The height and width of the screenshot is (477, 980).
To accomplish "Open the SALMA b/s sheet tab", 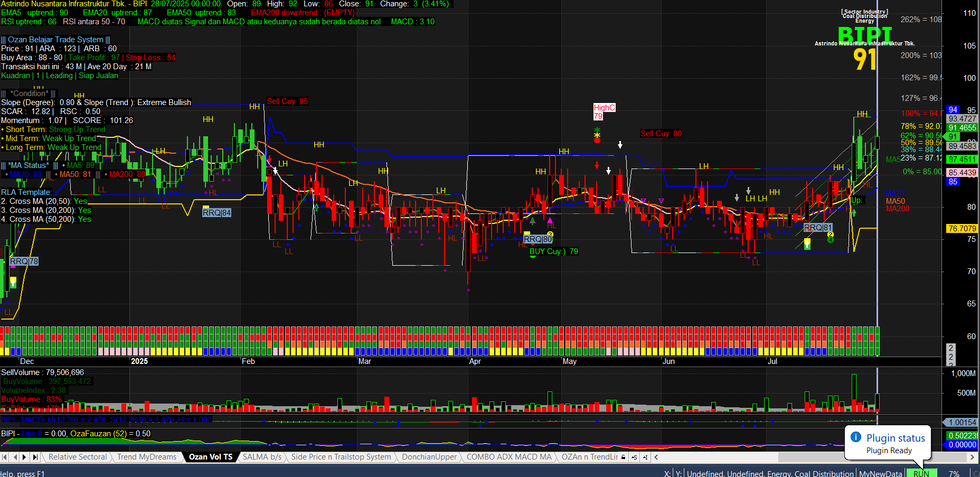I will [x=262, y=457].
